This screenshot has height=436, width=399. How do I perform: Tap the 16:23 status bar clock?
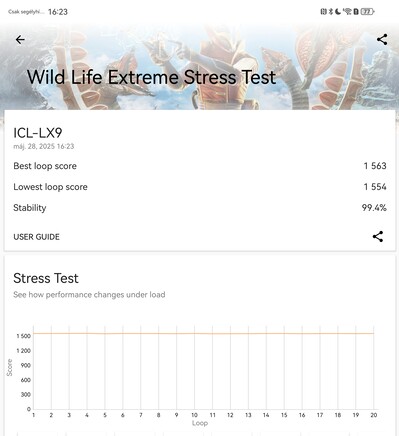tap(58, 12)
